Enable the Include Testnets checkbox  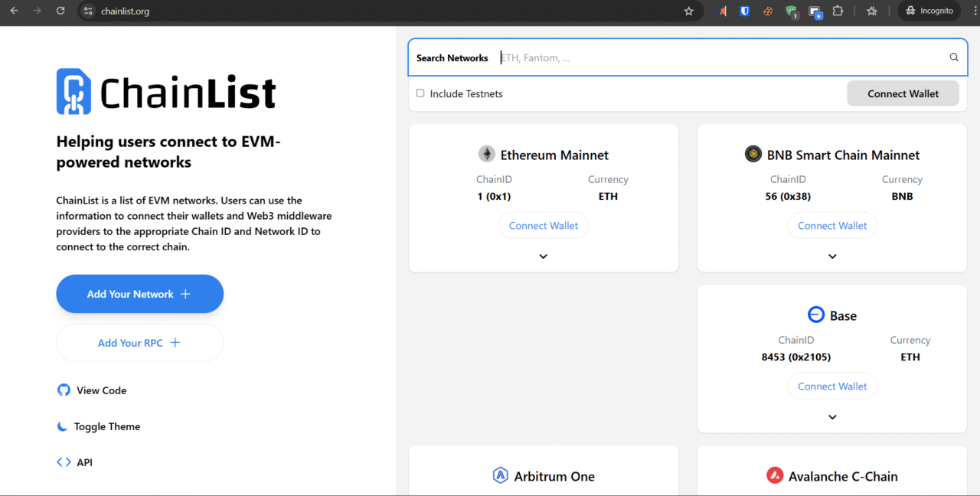420,93
